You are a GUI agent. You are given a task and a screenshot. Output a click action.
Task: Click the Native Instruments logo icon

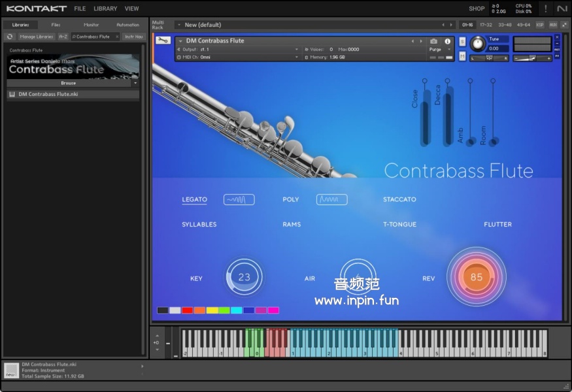[562, 8]
